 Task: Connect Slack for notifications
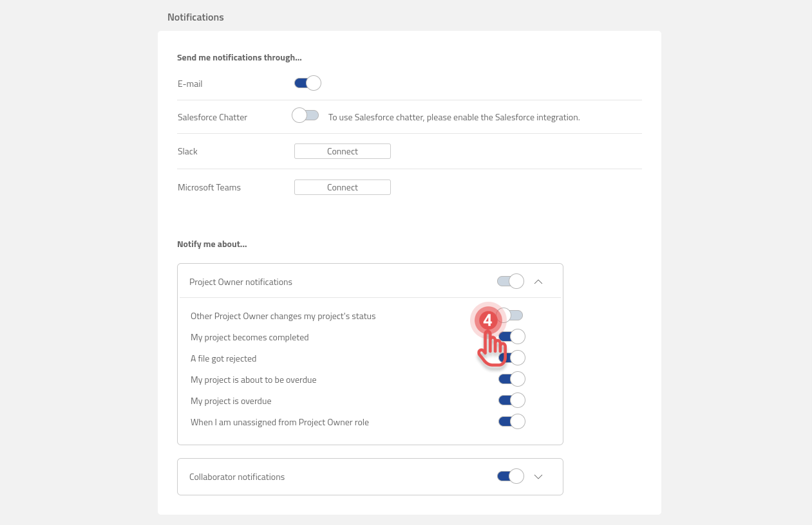(x=342, y=151)
